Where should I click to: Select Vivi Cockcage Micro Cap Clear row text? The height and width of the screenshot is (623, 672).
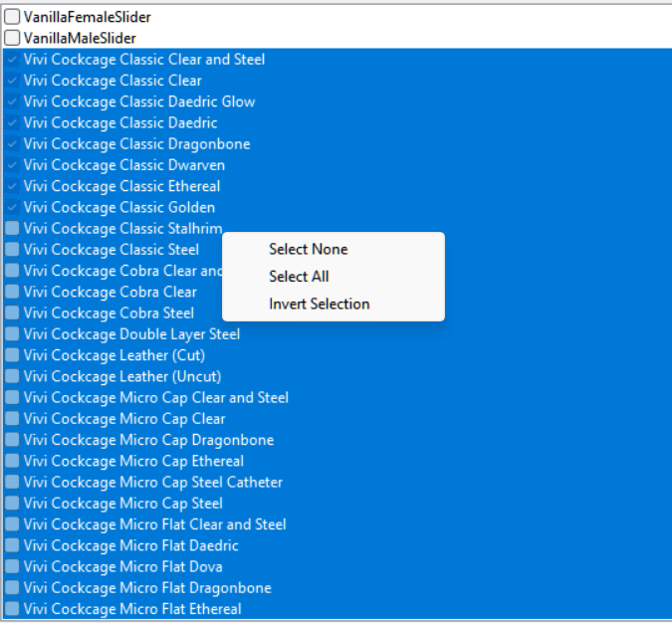[124, 419]
